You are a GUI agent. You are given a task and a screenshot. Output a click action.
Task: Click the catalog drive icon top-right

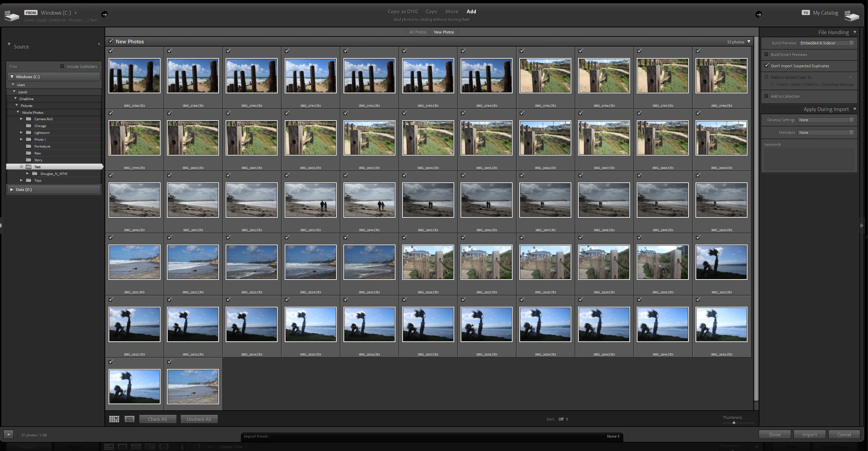point(851,16)
